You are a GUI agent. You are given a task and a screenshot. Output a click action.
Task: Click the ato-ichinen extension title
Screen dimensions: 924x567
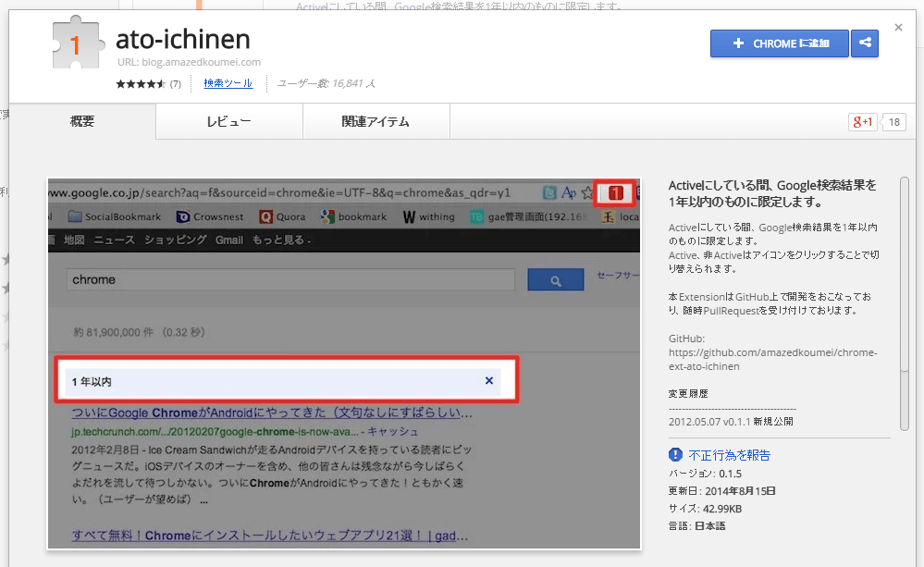pos(183,39)
